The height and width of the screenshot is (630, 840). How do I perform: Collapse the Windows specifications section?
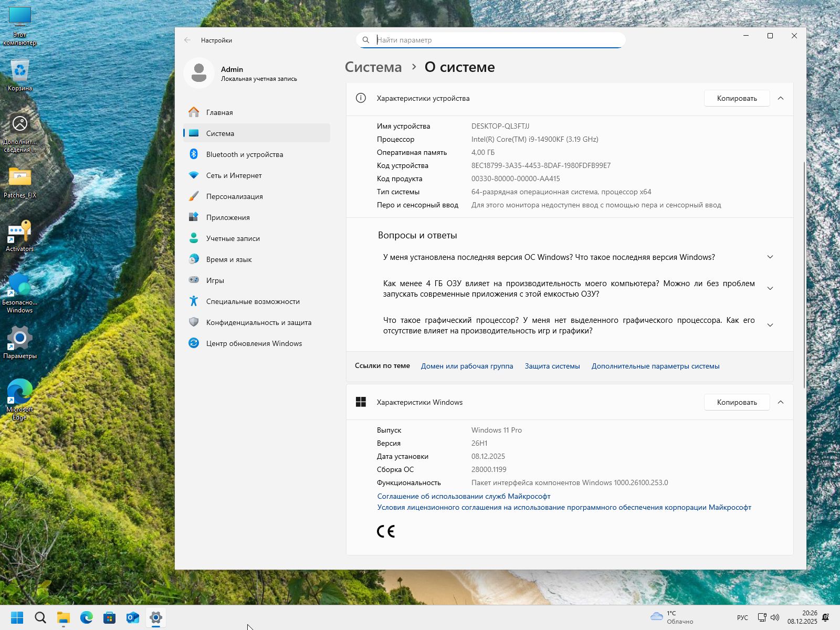click(781, 402)
